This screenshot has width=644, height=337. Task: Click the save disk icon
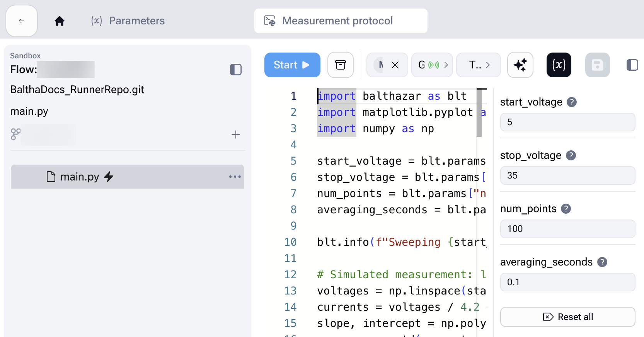598,65
